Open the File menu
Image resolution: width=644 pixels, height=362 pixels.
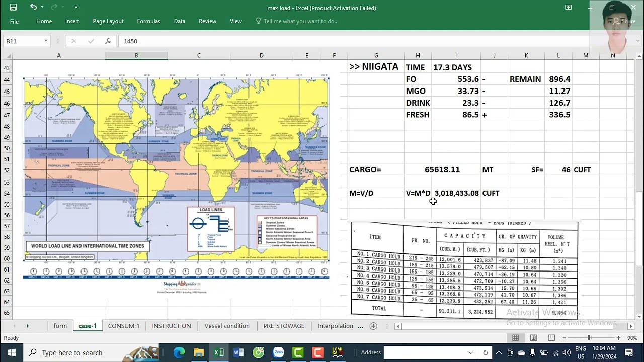click(x=14, y=21)
